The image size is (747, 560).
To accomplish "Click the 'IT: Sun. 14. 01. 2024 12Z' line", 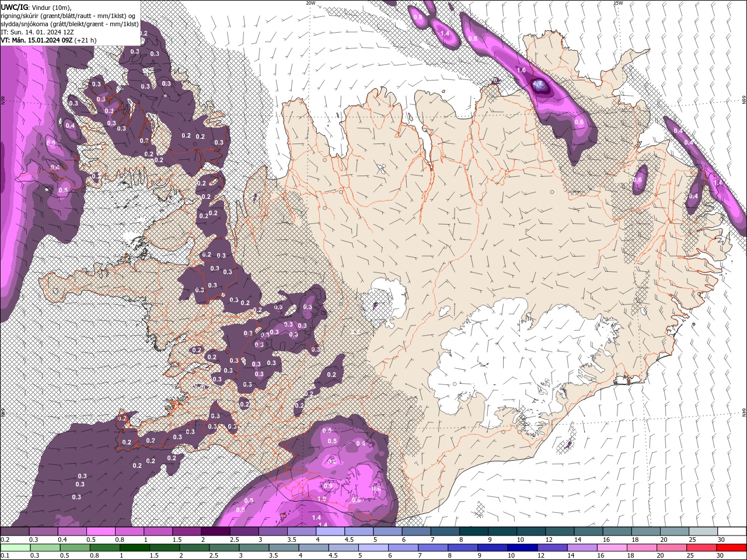I will click(x=37, y=32).
